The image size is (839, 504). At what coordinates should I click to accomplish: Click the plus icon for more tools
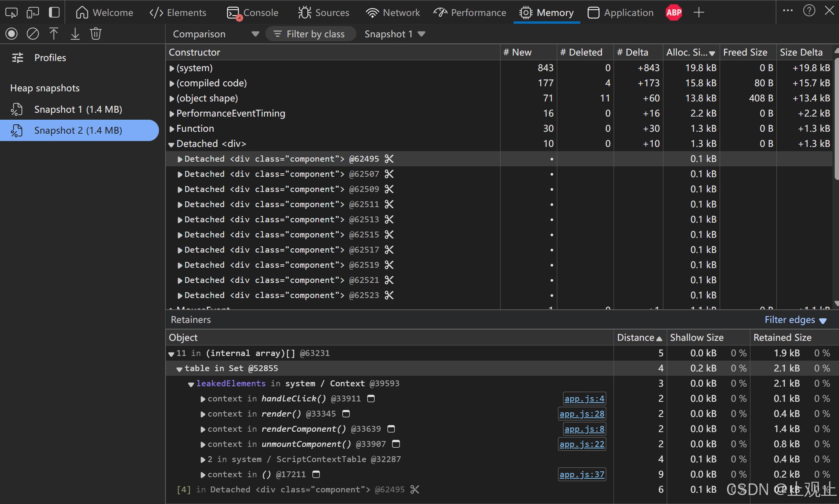tap(699, 13)
